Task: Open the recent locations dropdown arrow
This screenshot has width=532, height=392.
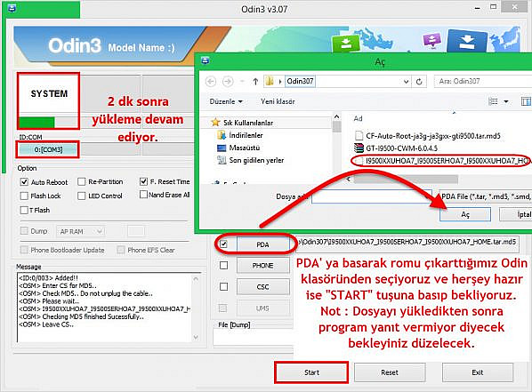Action: [242, 82]
